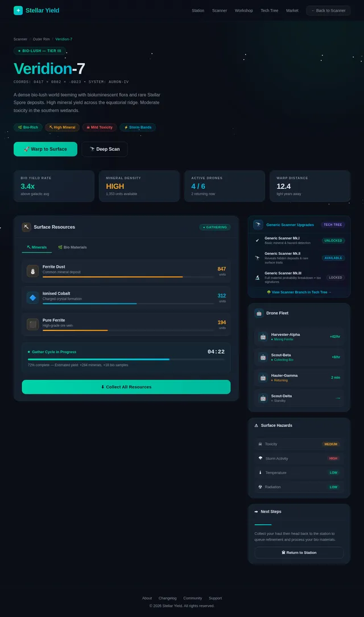
Task: Click the Surface Resources pickaxe icon
Action: [26, 227]
